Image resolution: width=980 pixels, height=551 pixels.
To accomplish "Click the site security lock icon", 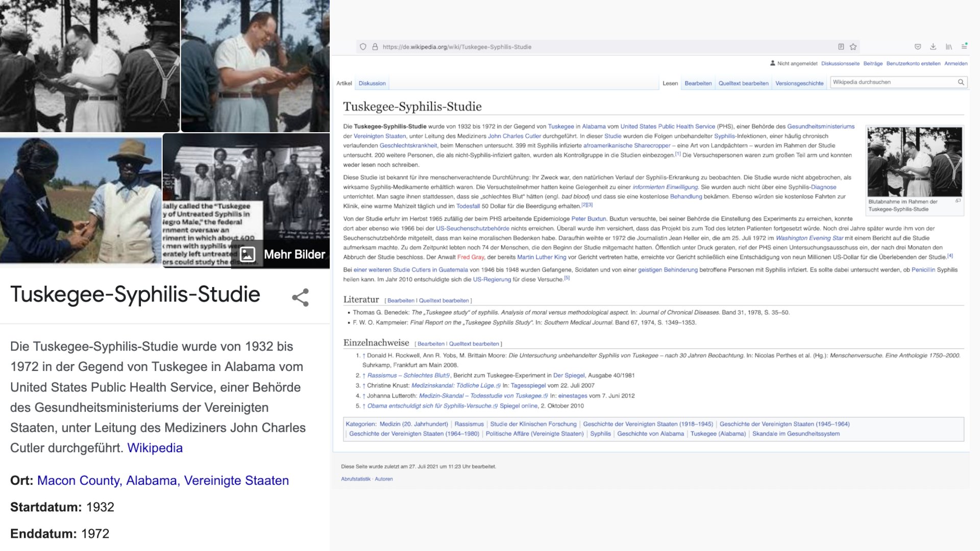I will pyautogui.click(x=375, y=47).
